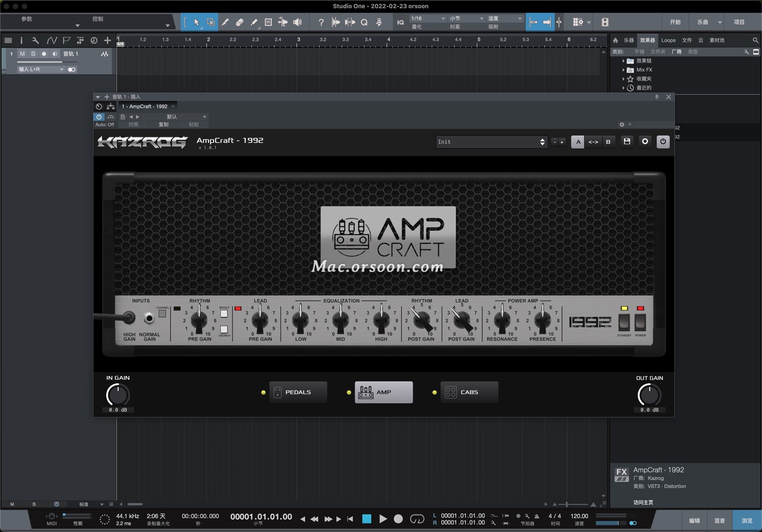Toggle the BRIGHT switch on amp
This screenshot has height=532, width=762.
point(224,314)
